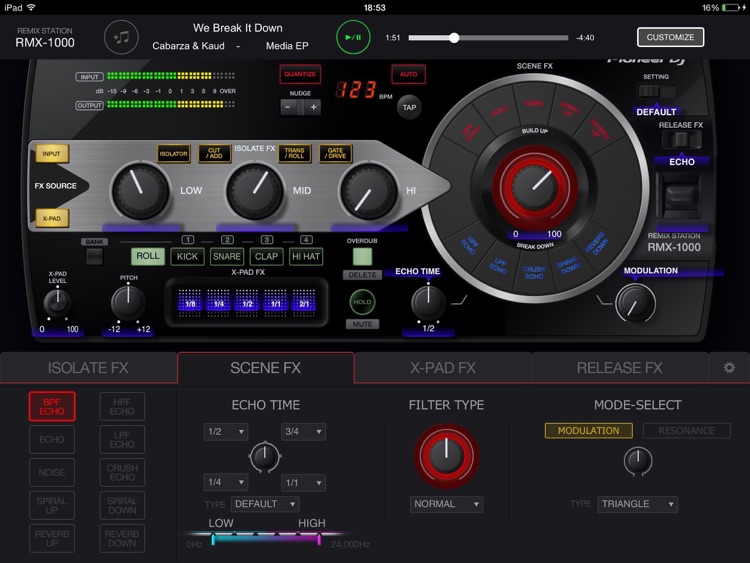Screen dimensions: 750x563
Task: Toggle the OVERDUB green button
Action: coord(362,257)
